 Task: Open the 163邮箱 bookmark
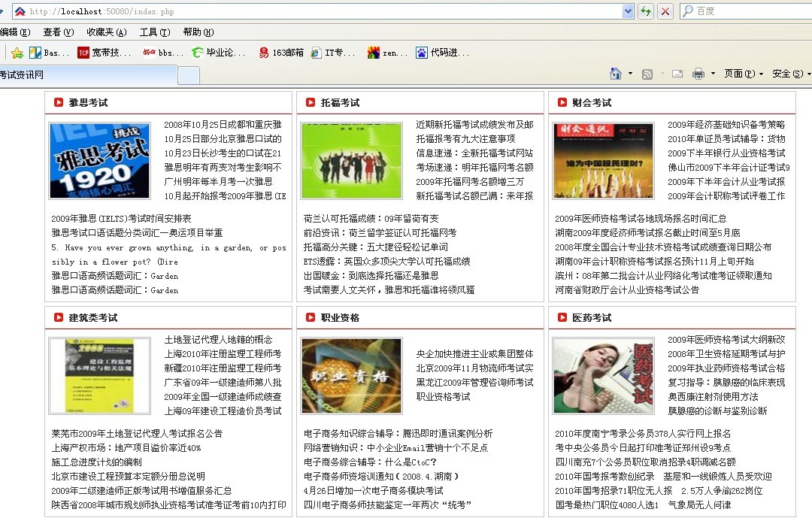pyautogui.click(x=281, y=53)
